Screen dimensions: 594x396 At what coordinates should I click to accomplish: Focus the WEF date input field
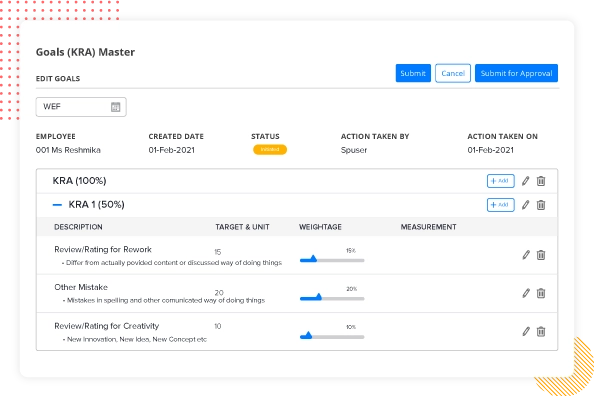click(81, 107)
